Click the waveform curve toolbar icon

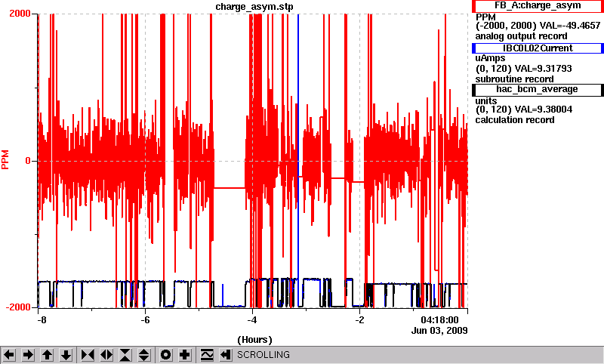click(207, 355)
